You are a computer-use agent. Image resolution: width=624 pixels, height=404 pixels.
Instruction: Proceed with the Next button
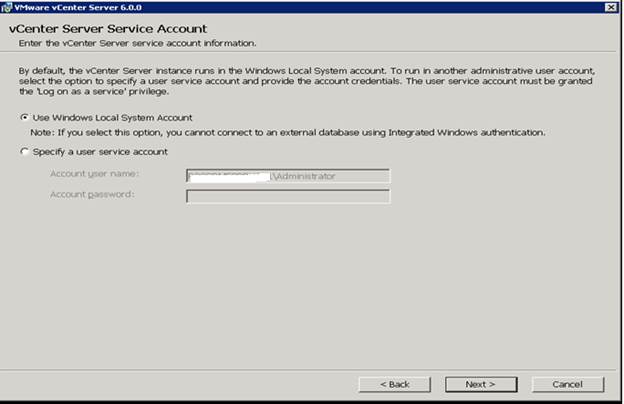481,384
